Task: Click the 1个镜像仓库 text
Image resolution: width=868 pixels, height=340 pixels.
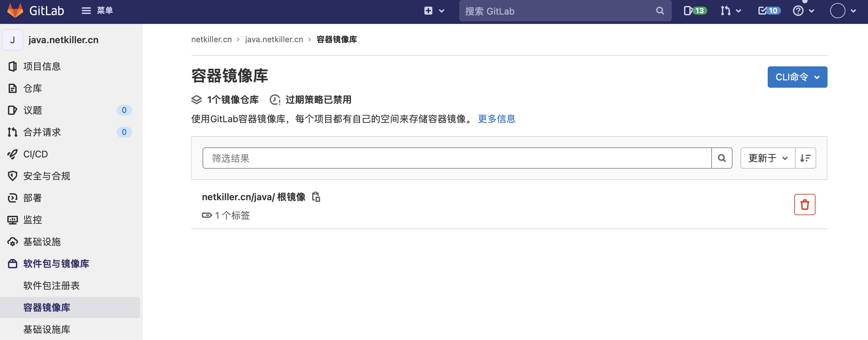Action: (233, 100)
